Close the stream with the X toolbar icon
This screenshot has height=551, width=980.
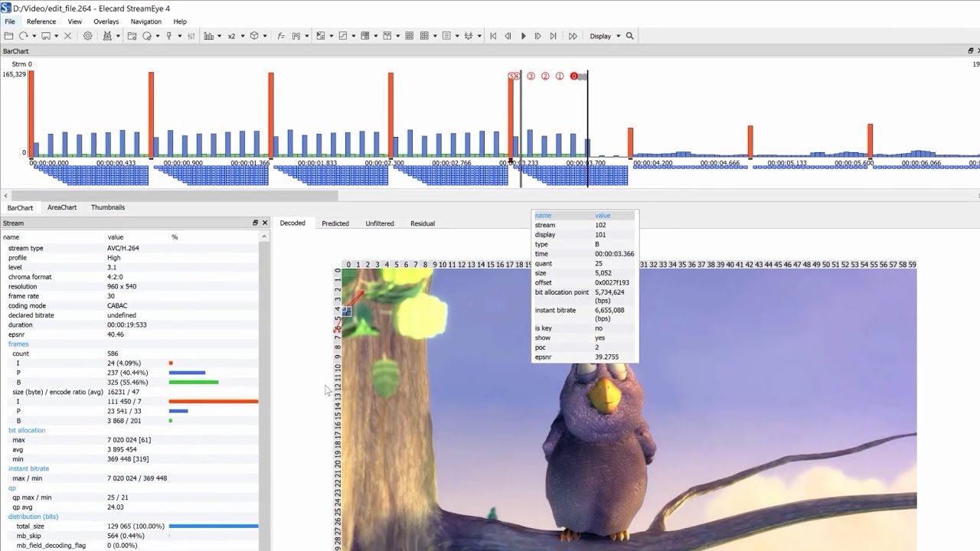(x=67, y=36)
